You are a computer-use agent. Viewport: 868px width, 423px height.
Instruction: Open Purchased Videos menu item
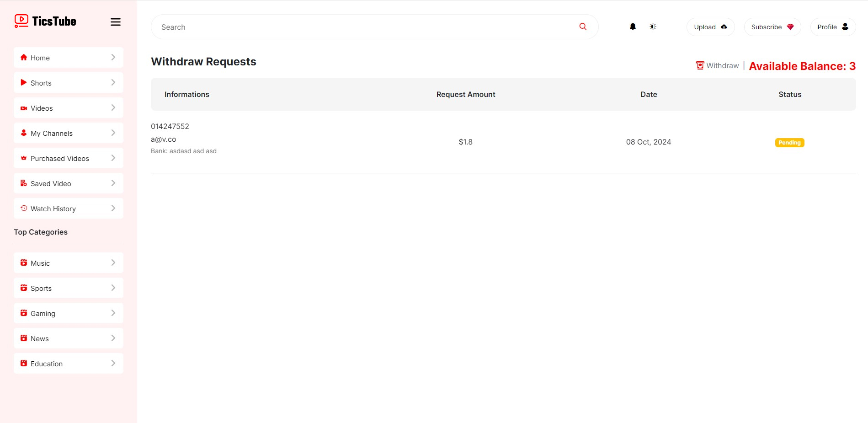[x=59, y=158]
